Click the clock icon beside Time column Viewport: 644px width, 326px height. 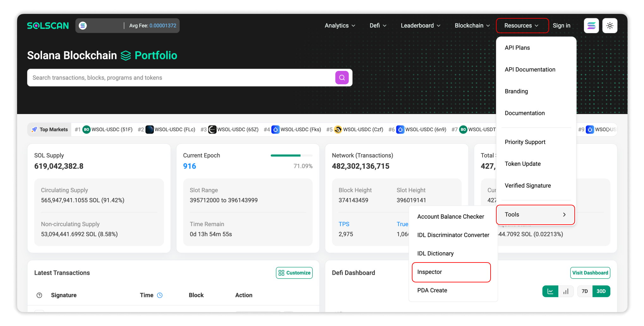tap(160, 295)
